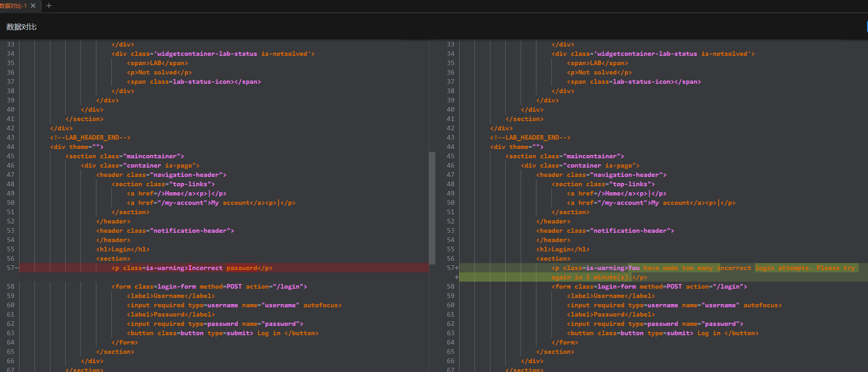Click the plus marker on right line 57
The height and width of the screenshot is (372, 868).
(457, 268)
